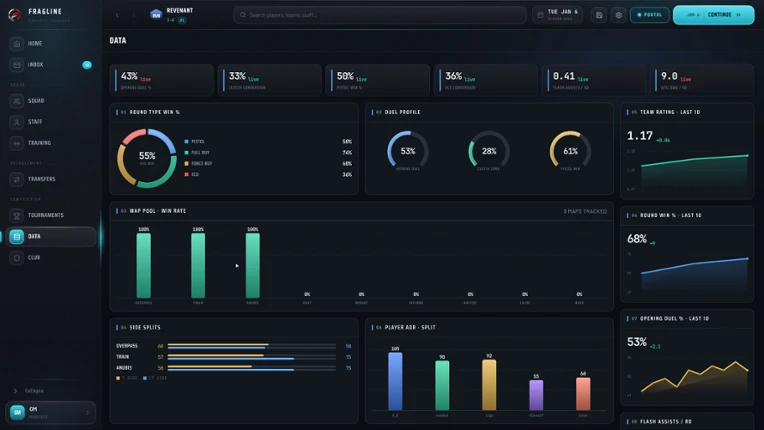This screenshot has width=764, height=430.
Task: Select the 50% Pistol Win stat card
Action: [x=378, y=80]
